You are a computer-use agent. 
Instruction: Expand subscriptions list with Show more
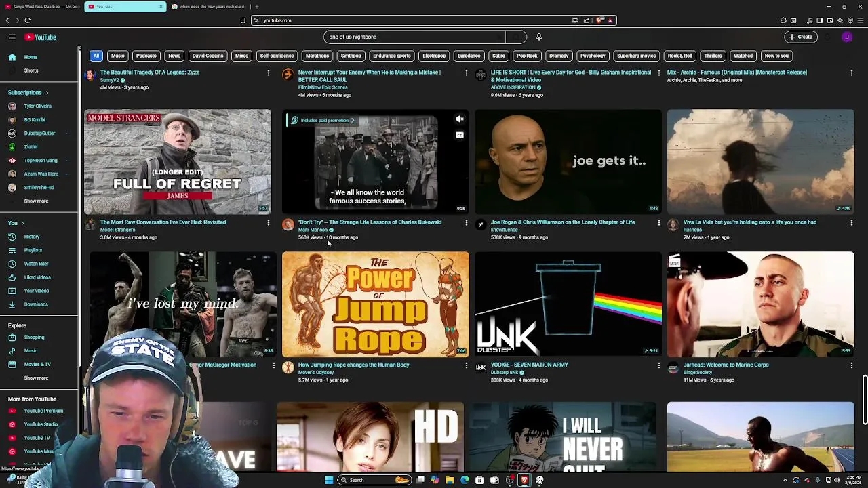(x=36, y=201)
